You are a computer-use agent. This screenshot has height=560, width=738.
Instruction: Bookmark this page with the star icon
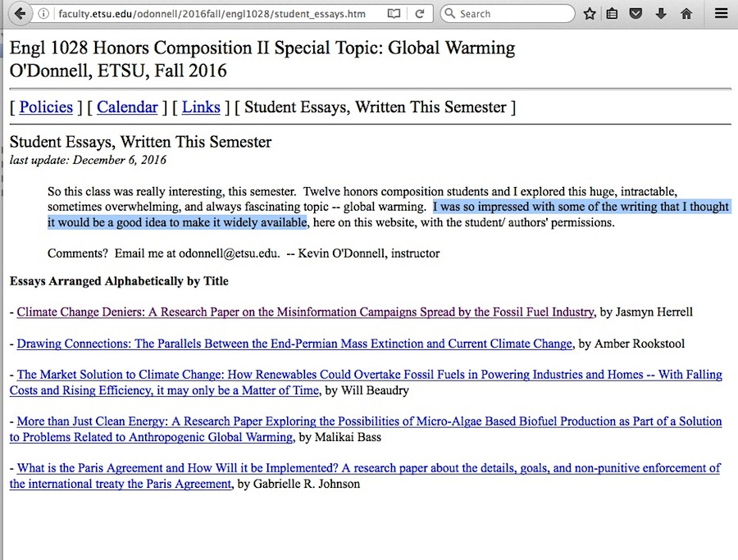pos(590,14)
